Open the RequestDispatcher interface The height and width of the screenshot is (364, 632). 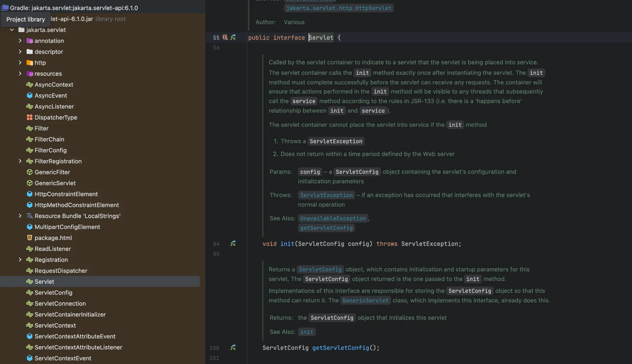tap(61, 271)
